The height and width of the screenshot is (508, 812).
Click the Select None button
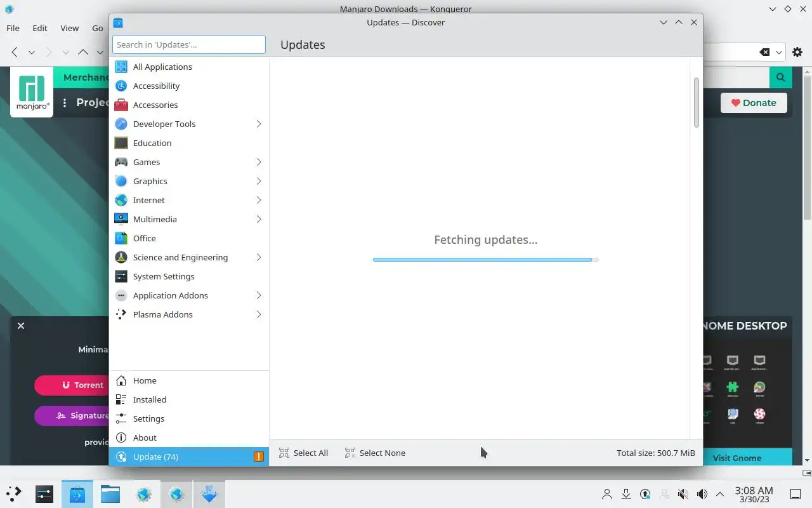376,453
